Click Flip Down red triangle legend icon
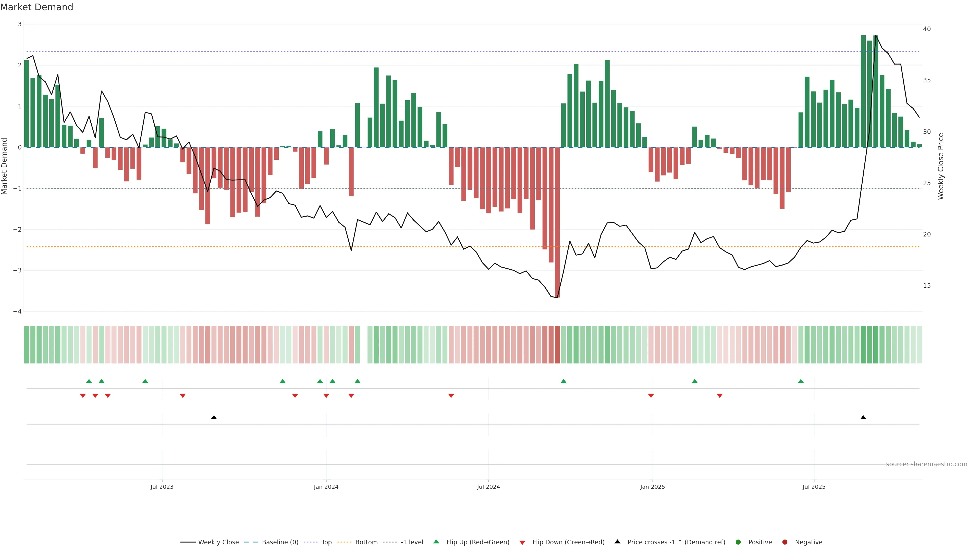980x551 pixels. (x=522, y=543)
